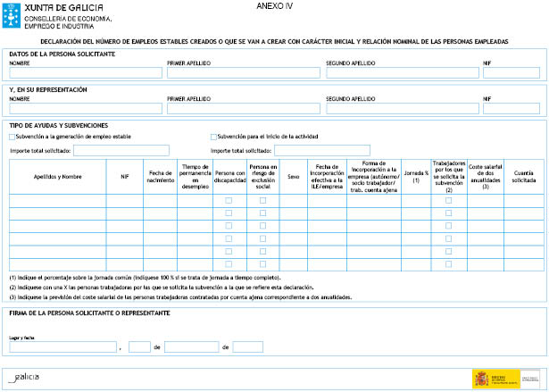The image size is (549, 392).
Task: Tick last-row 'Persona con discapacidad' checkbox
Action: [229, 264]
